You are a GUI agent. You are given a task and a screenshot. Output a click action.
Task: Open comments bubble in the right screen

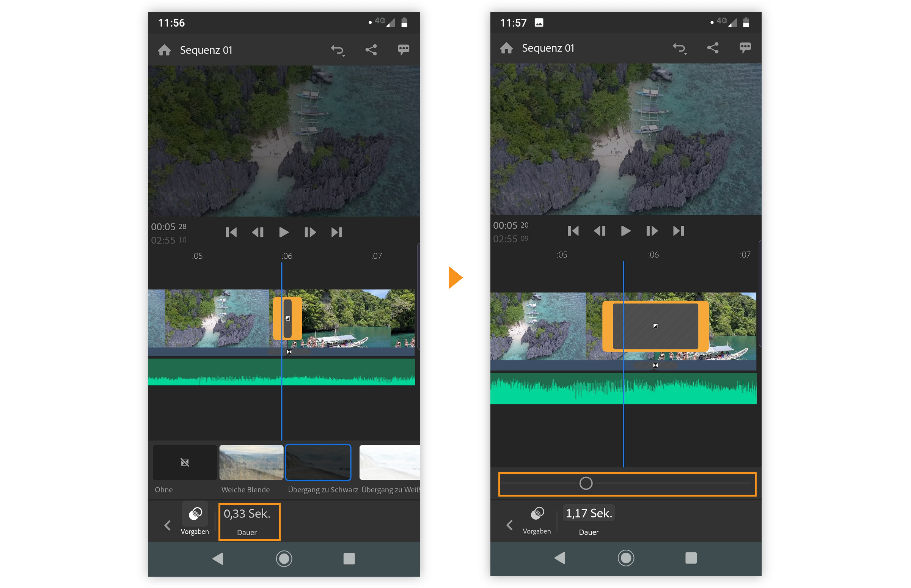tap(745, 48)
